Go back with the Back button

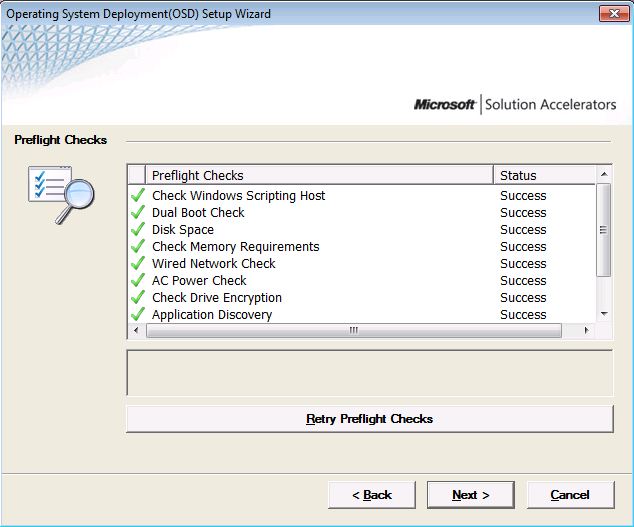tap(372, 495)
